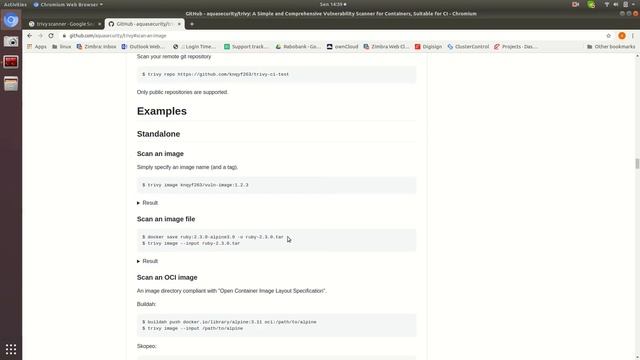This screenshot has height=360, width=640.
Task: Click 'Simply specify an image name' text
Action: [x=187, y=167]
